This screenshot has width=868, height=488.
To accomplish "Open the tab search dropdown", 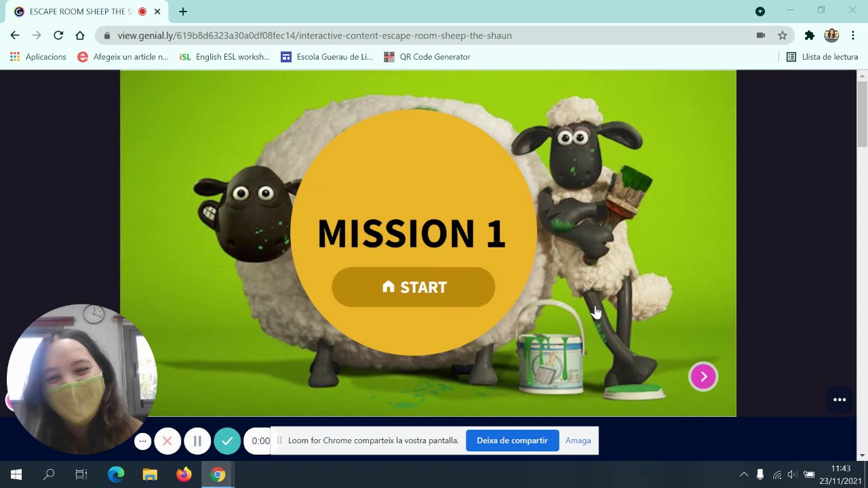I will [760, 12].
